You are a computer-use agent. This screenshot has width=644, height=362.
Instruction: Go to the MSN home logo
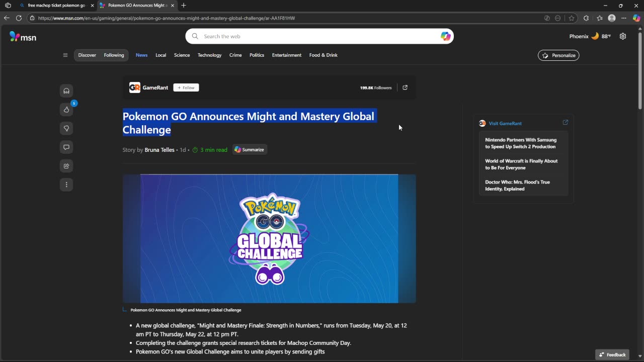(23, 37)
